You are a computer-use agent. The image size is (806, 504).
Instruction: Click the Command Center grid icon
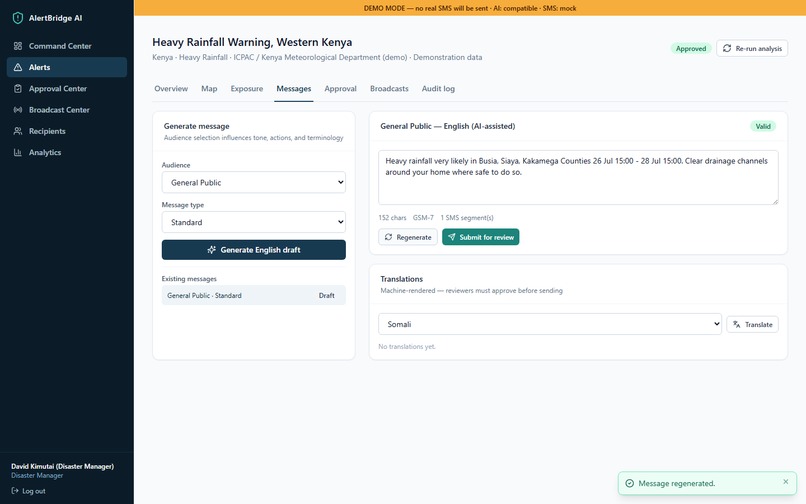[x=18, y=46]
